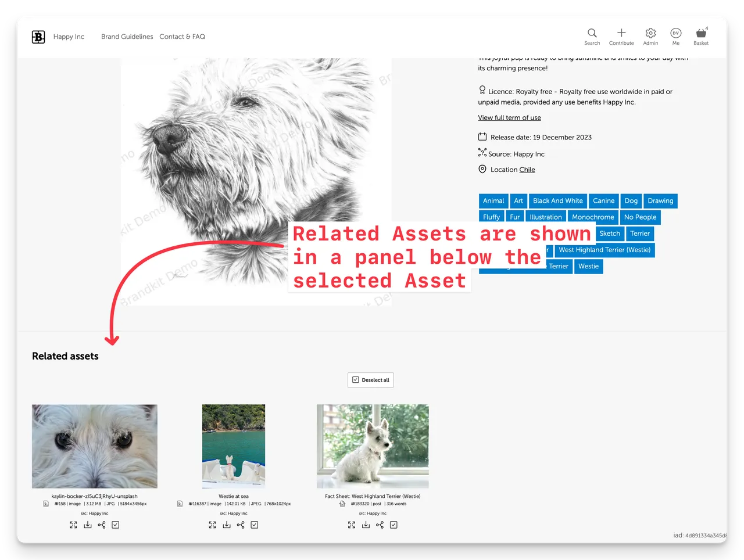Download the kaylin-bocker asset

tap(87, 525)
